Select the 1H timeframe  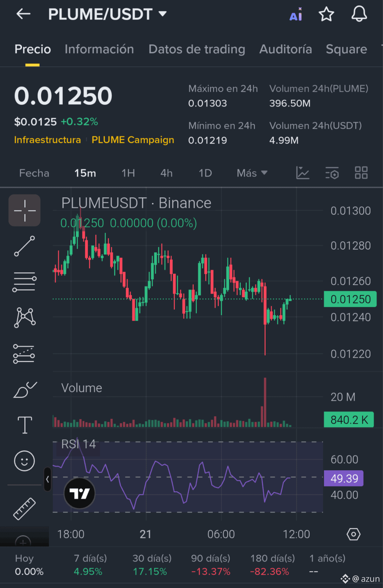(x=128, y=173)
